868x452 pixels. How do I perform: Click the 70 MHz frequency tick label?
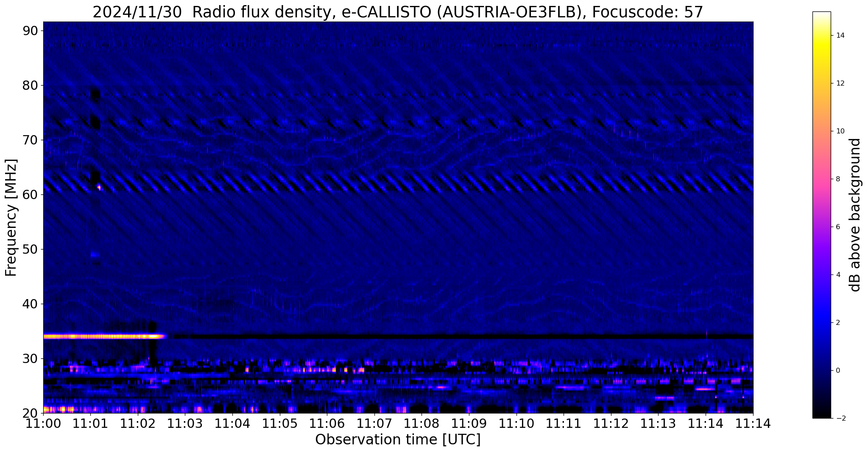click(x=30, y=140)
